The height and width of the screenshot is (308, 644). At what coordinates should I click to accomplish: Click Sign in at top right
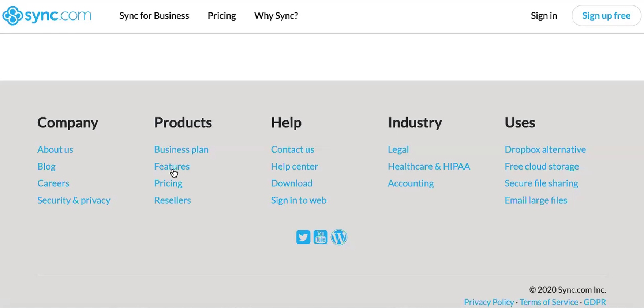click(544, 16)
